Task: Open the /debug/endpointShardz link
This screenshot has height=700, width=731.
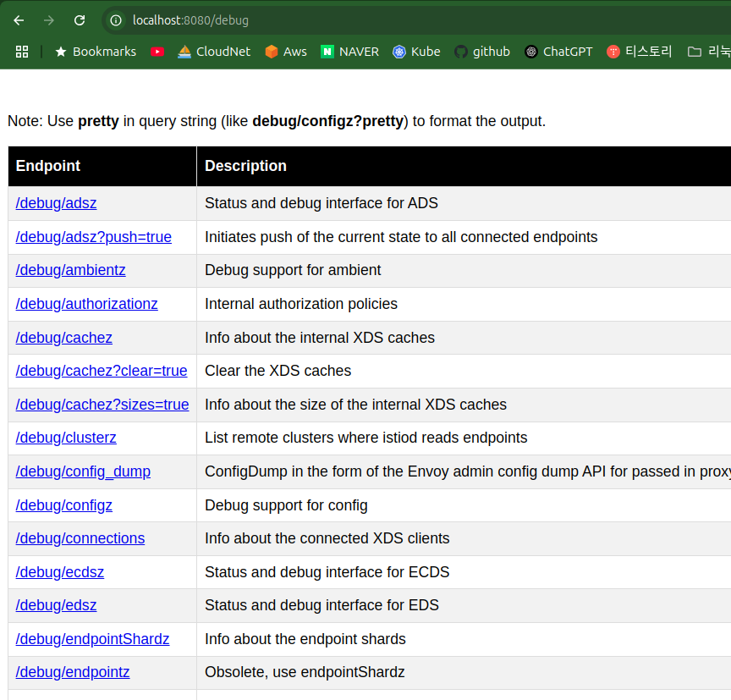Action: click(92, 639)
